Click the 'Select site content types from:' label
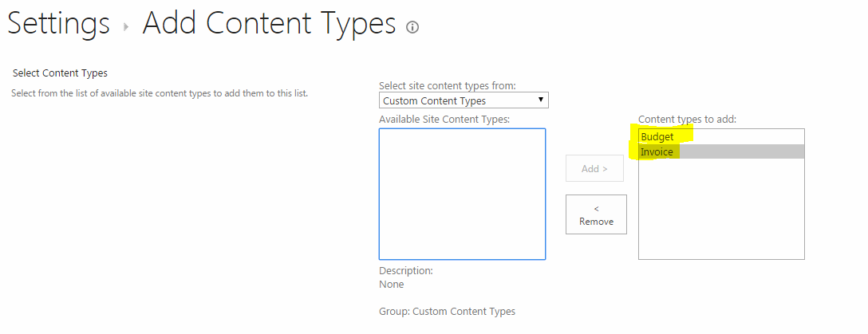This screenshot has width=868, height=334. pos(448,85)
